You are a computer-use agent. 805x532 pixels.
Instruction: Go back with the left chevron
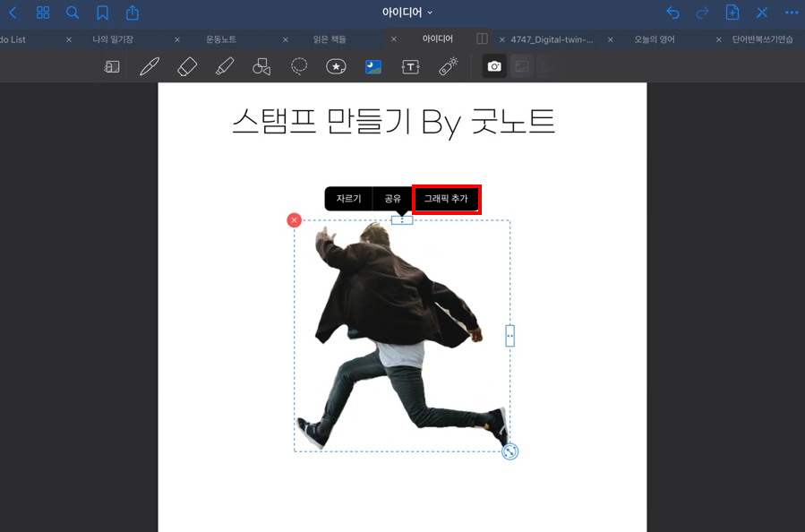[13, 13]
